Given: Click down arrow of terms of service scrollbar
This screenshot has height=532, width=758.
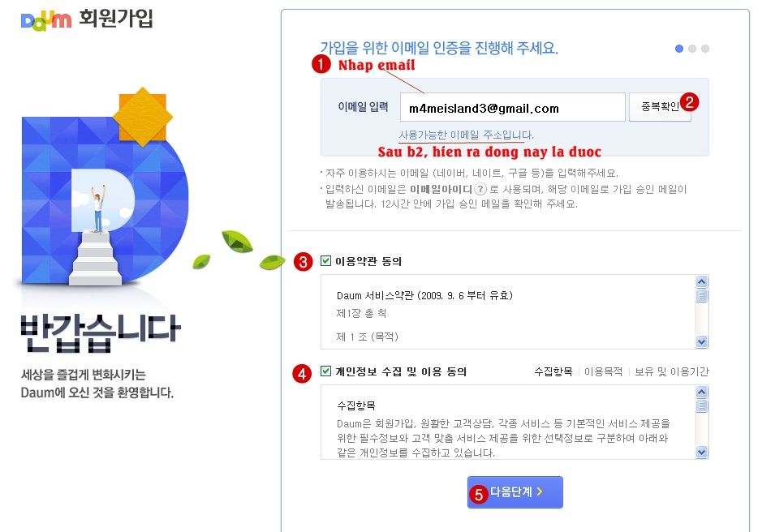Looking at the screenshot, I should 702,341.
